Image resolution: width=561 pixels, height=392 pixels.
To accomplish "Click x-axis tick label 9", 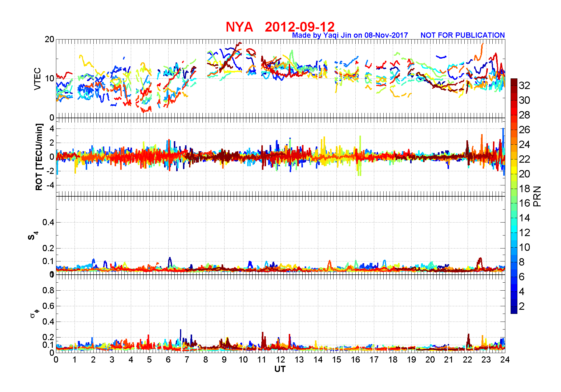I will 224,360.
